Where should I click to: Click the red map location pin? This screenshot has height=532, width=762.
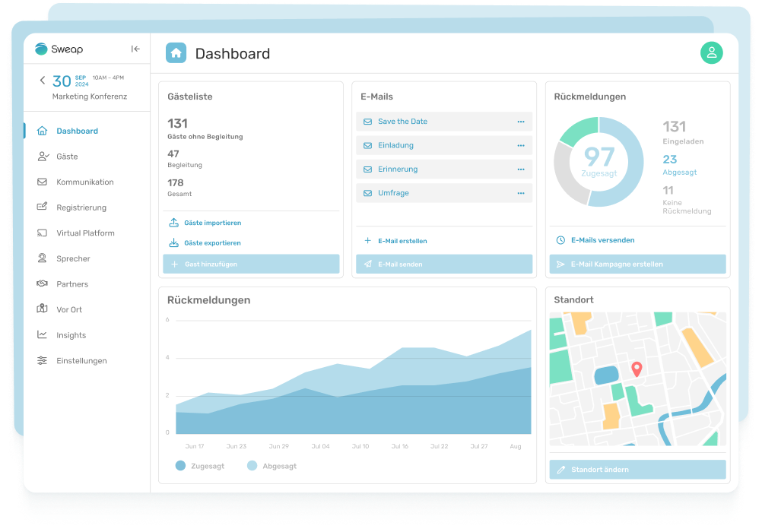[637, 369]
